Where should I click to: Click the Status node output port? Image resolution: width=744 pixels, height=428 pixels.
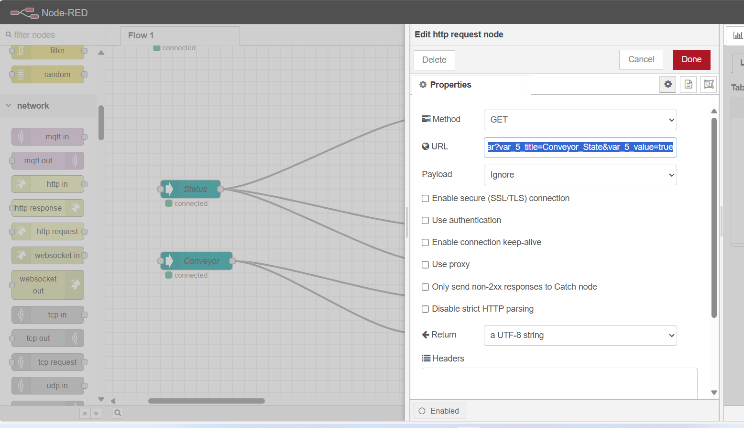pos(221,189)
